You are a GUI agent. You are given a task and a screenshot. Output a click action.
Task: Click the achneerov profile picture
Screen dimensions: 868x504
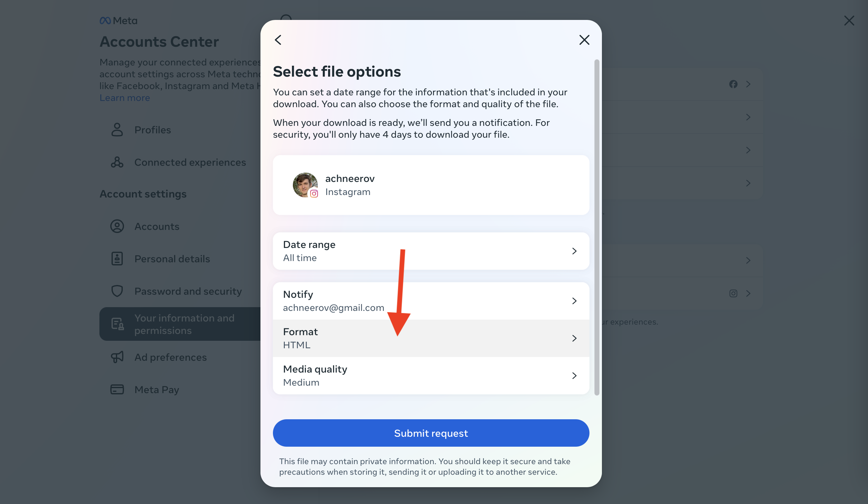(x=305, y=185)
